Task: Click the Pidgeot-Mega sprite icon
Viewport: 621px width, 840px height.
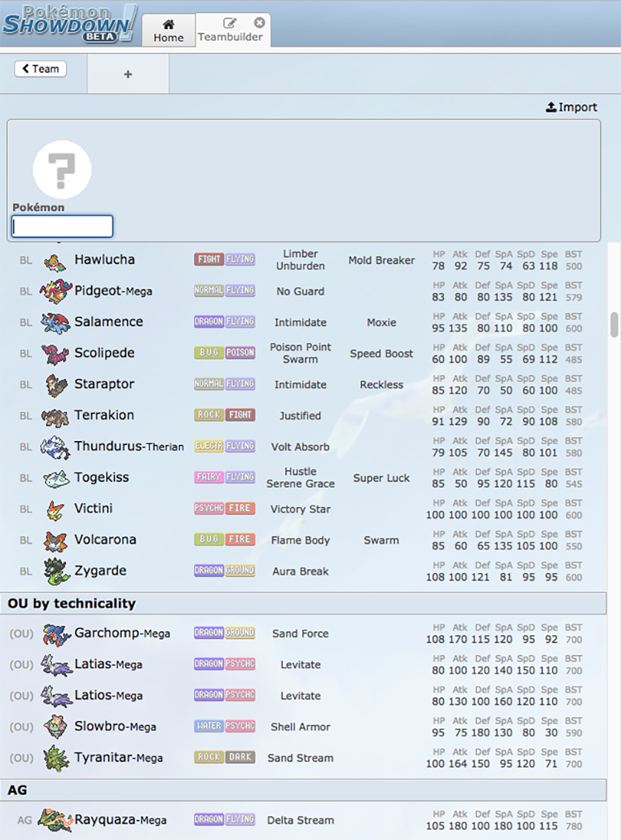Action: [x=55, y=291]
